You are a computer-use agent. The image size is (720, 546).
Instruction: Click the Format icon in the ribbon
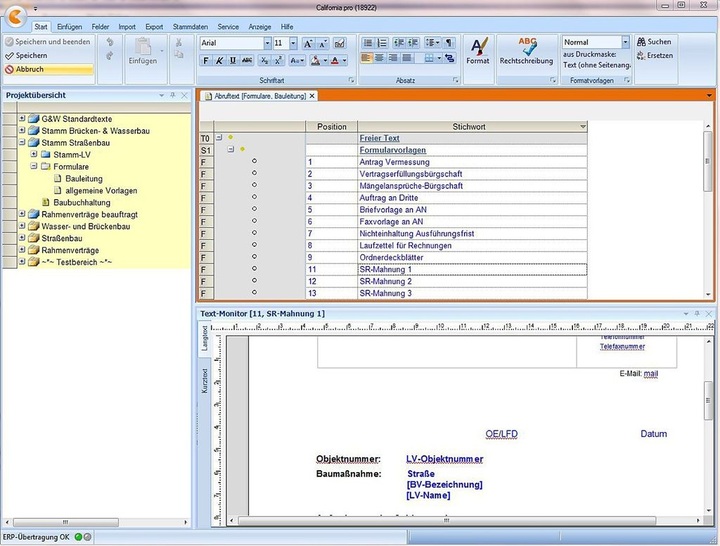pyautogui.click(x=478, y=46)
